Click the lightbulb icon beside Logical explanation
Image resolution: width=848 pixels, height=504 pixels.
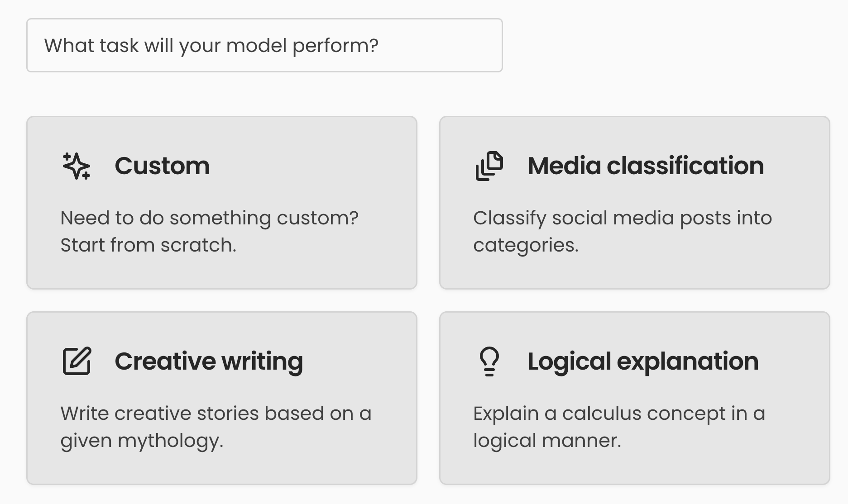click(489, 361)
